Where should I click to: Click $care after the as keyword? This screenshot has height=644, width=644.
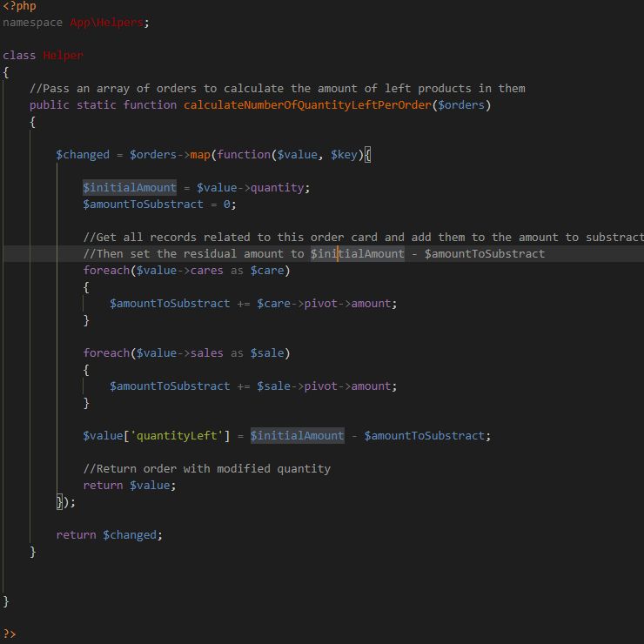coord(267,271)
